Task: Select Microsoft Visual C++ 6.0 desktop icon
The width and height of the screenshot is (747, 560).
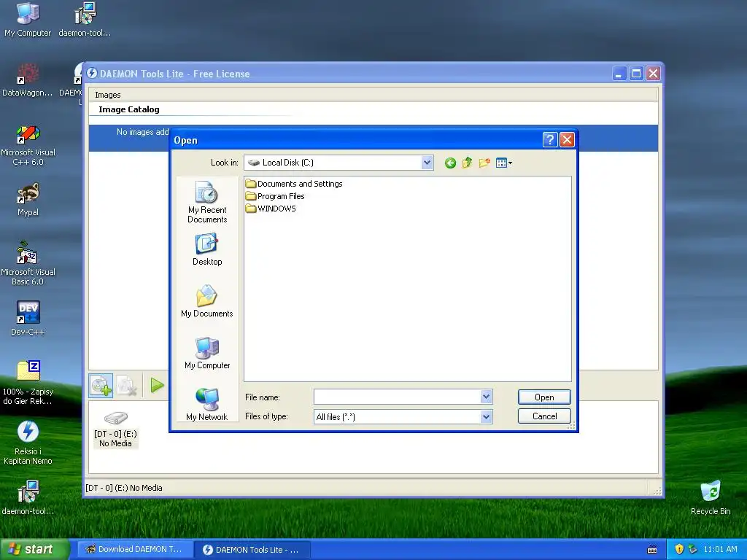Action: click(x=28, y=145)
